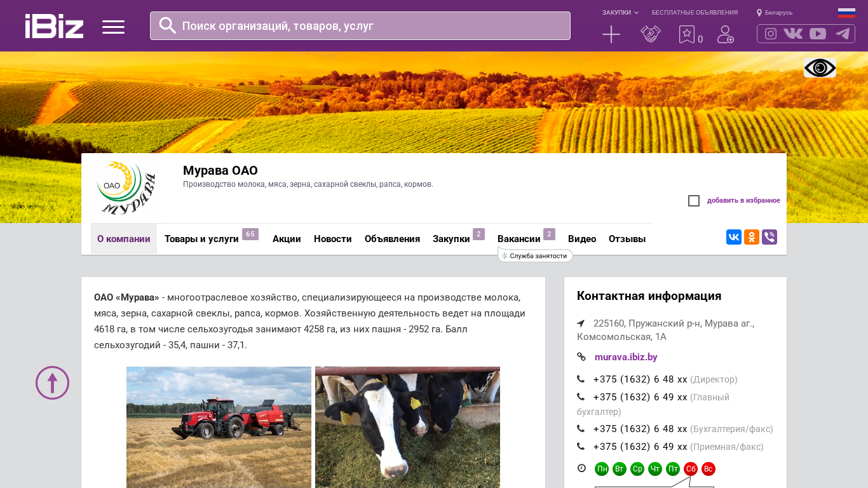The height and width of the screenshot is (488, 868).
Task: Open the handshake partnership icon
Action: [651, 34]
